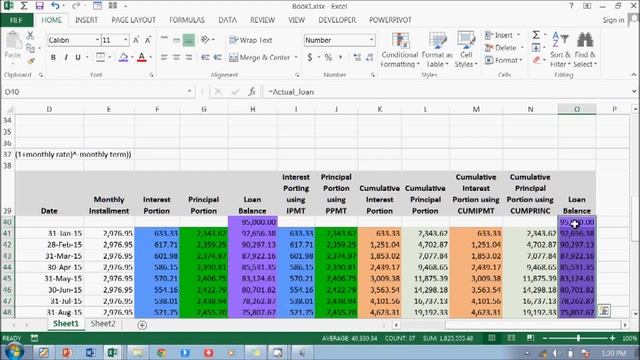Click the Redo arrow icon
This screenshot has width=640, height=360.
point(76,6)
